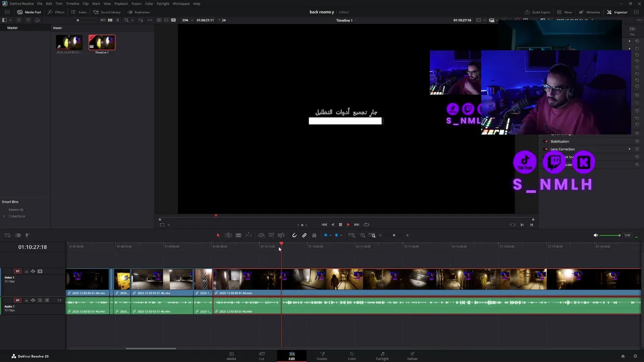The image size is (644, 362).
Task: Open the Index panel
Action: [79, 12]
